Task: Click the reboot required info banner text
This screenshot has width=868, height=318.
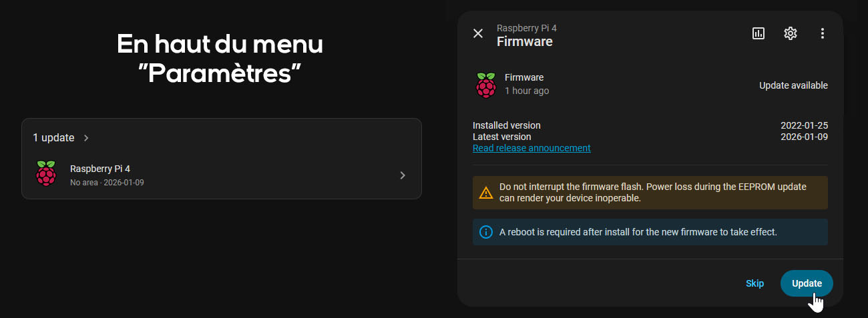Action: [638, 232]
